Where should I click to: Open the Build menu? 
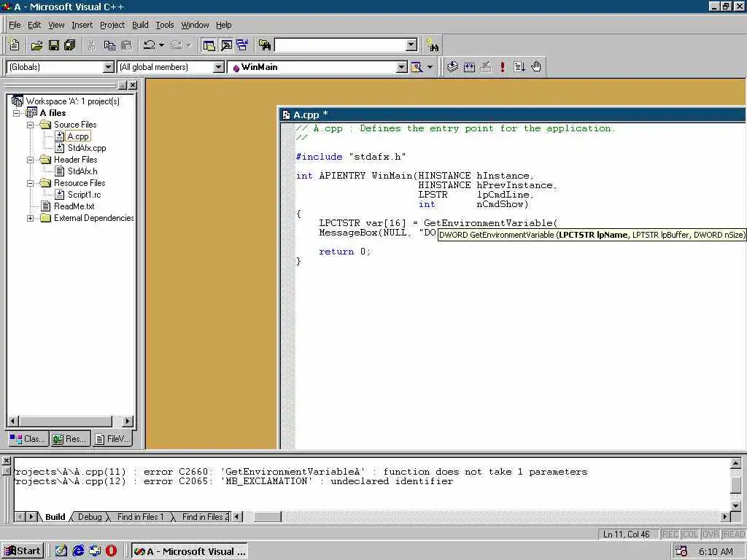[140, 25]
